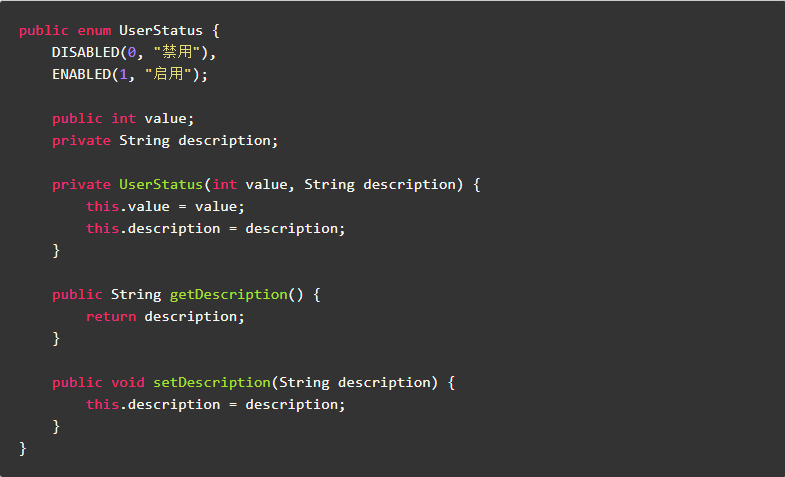Image resolution: width=785 pixels, height=477 pixels.
Task: Click this in the this.value assignment
Action: click(102, 206)
